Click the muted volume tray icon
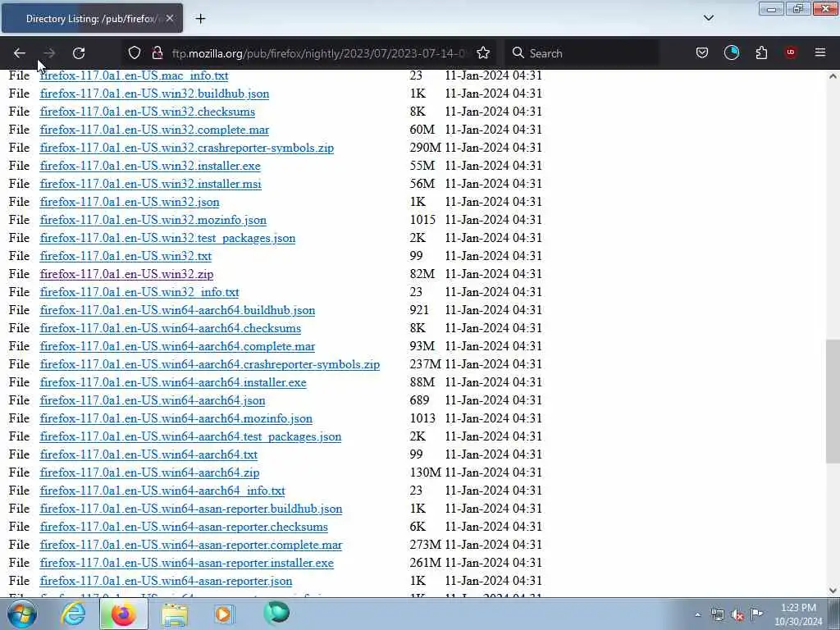The width and height of the screenshot is (840, 630). click(737, 615)
